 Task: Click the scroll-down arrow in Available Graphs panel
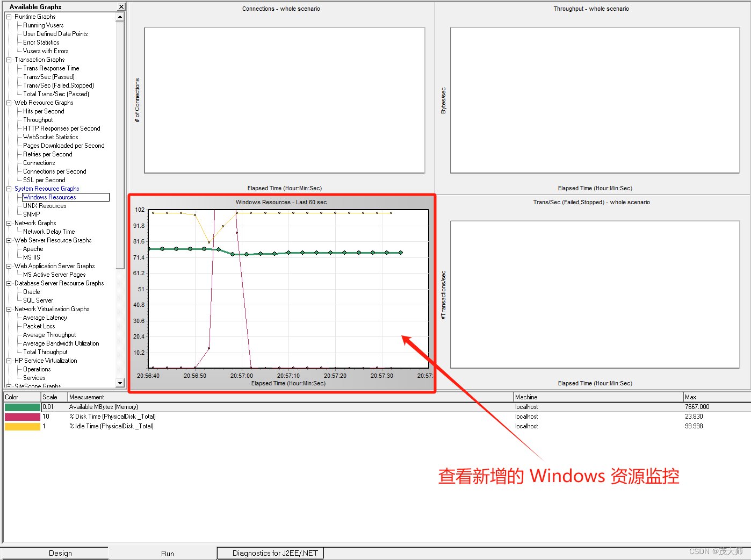tap(120, 383)
